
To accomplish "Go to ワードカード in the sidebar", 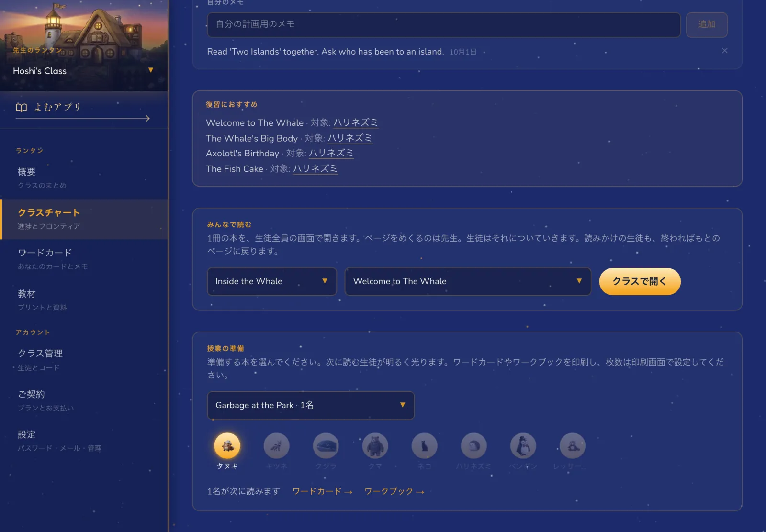I will tap(84, 259).
